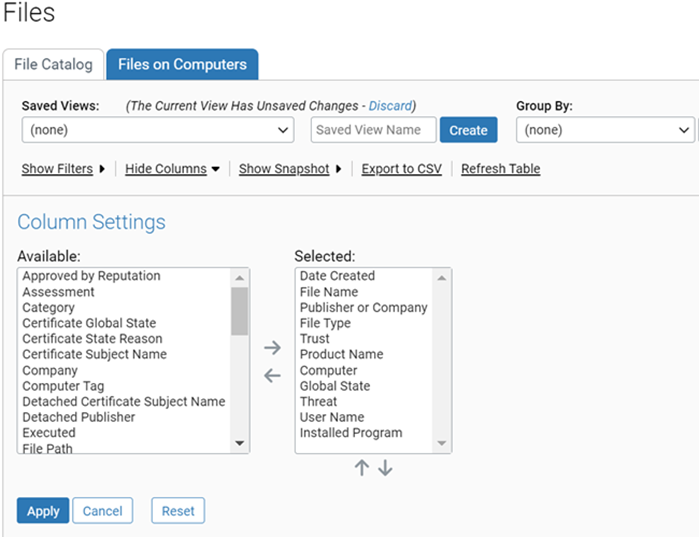Switch to the File Catalog tab
The width and height of the screenshot is (699, 537).
coord(53,65)
